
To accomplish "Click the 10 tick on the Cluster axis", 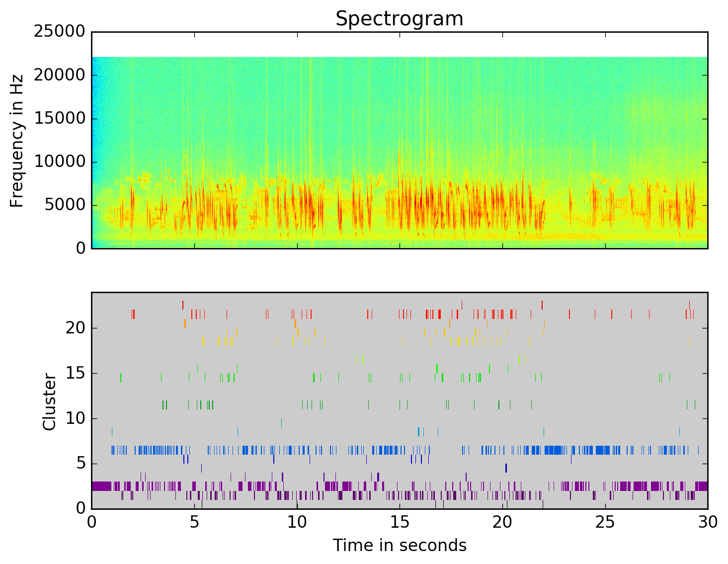I will click(x=75, y=418).
